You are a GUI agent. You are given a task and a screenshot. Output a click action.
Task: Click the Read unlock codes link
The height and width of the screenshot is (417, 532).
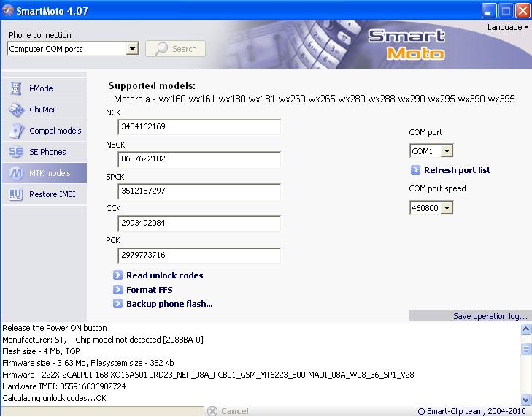(164, 275)
